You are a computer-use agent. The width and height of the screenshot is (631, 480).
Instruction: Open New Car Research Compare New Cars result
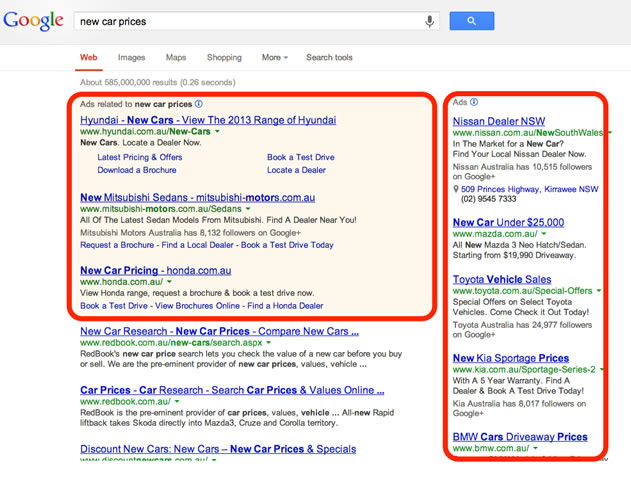[219, 332]
